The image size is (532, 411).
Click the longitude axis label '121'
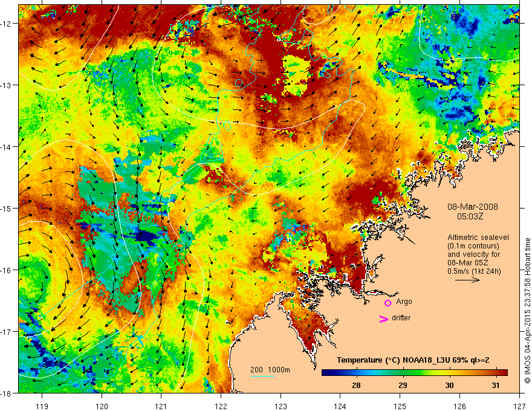[x=161, y=406]
